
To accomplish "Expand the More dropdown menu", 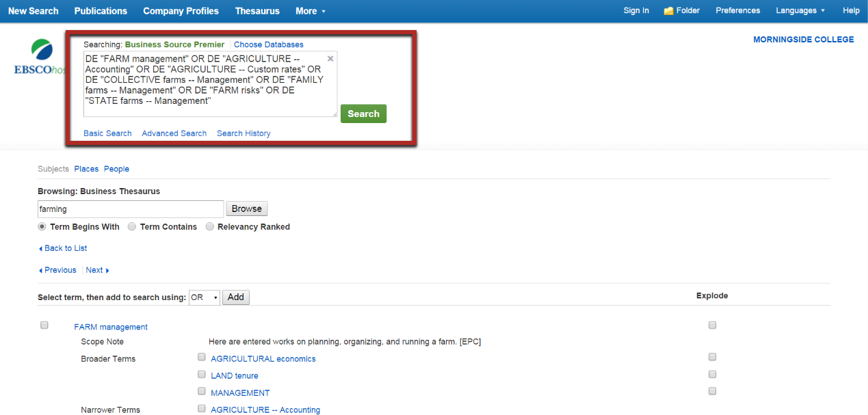I will (311, 11).
